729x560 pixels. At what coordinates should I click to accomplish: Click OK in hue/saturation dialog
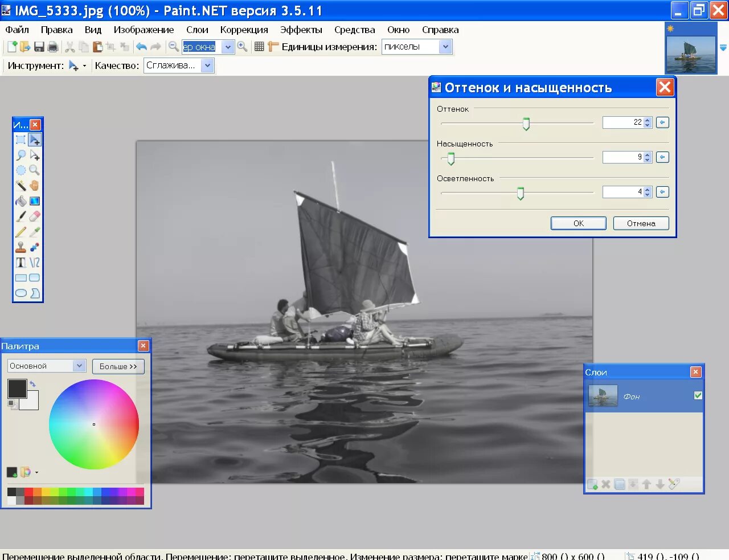[x=579, y=223]
